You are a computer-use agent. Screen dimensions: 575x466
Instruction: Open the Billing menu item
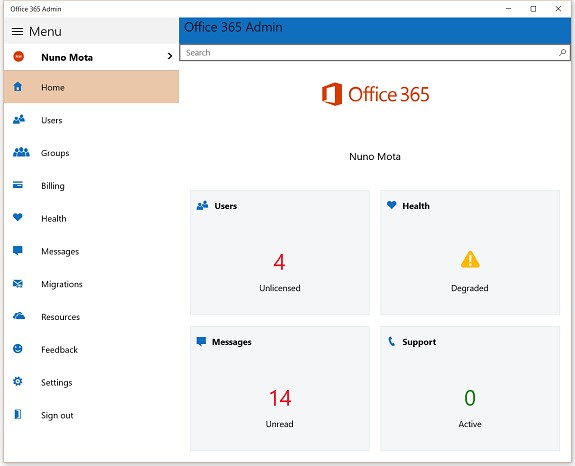pyautogui.click(x=91, y=186)
